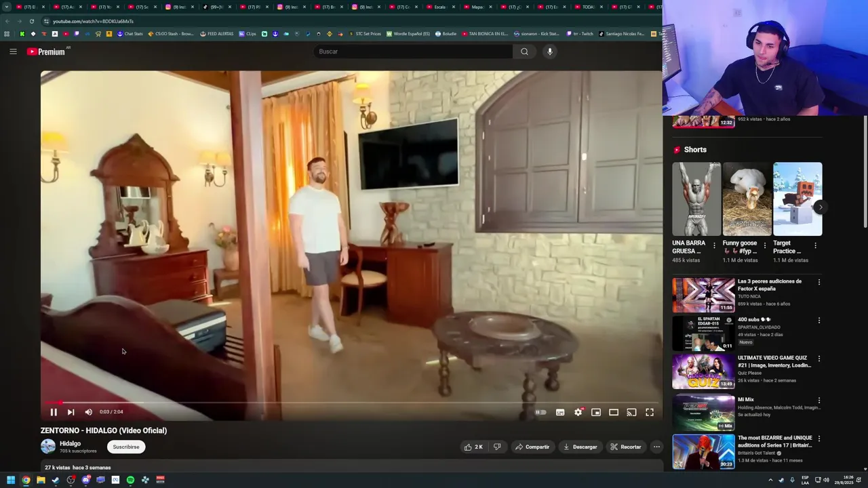Open system volume from tray speaker
Viewport: 868px width, 488px height.
[x=826, y=480]
